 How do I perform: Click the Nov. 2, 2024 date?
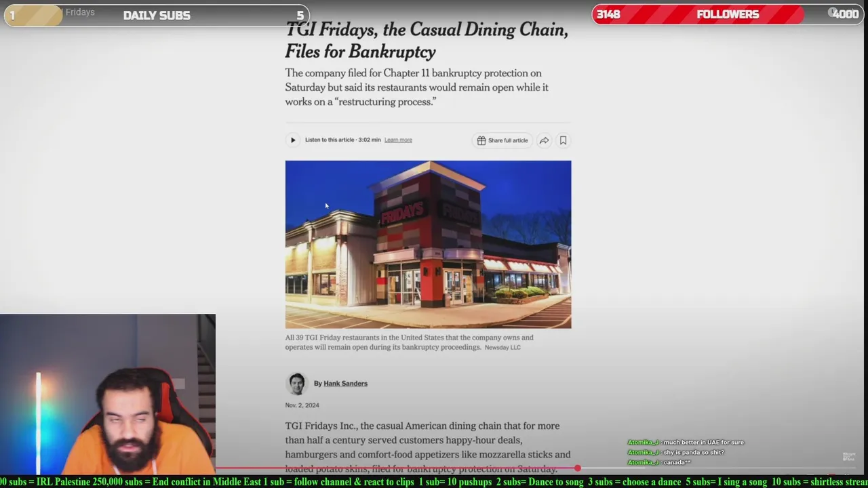tap(302, 405)
